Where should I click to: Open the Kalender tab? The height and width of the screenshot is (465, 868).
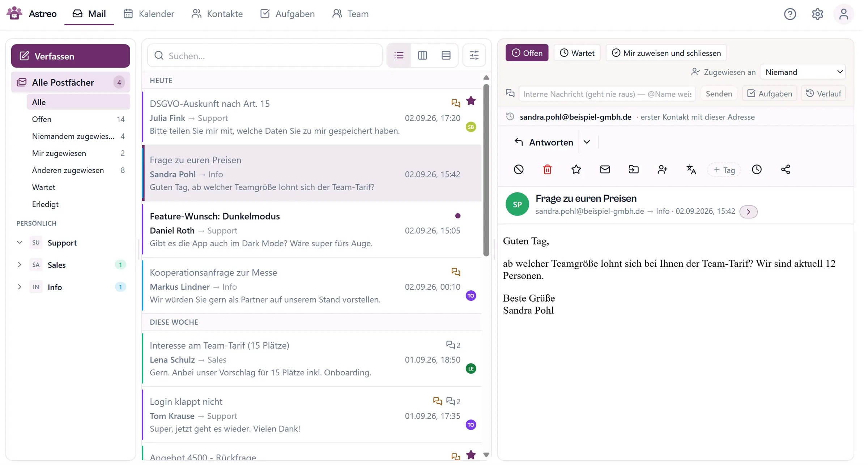click(150, 14)
